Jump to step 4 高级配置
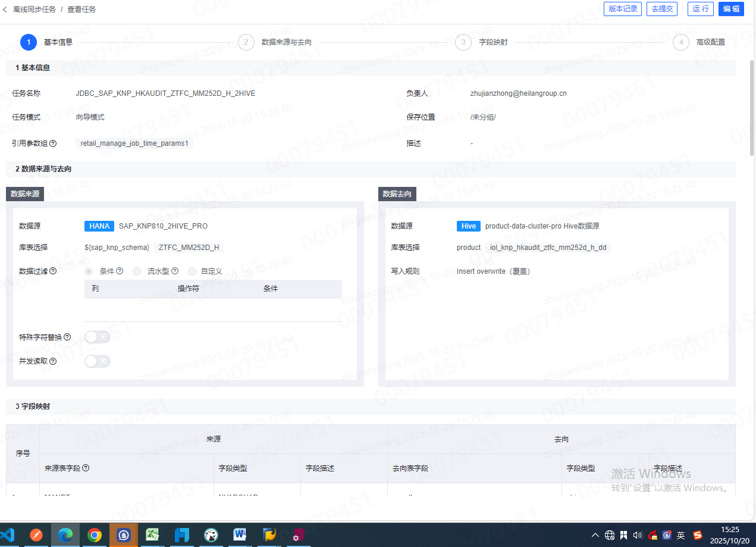The width and height of the screenshot is (756, 547). pos(680,42)
